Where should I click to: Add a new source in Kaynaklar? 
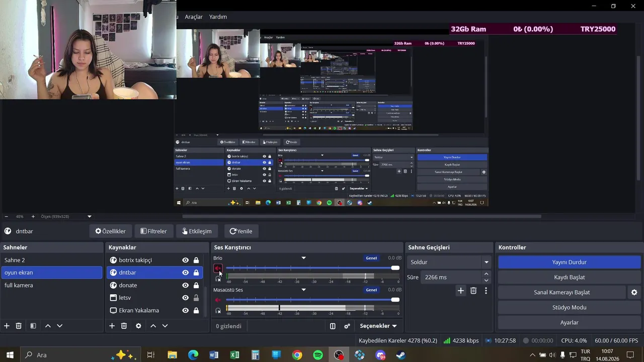[112, 326]
